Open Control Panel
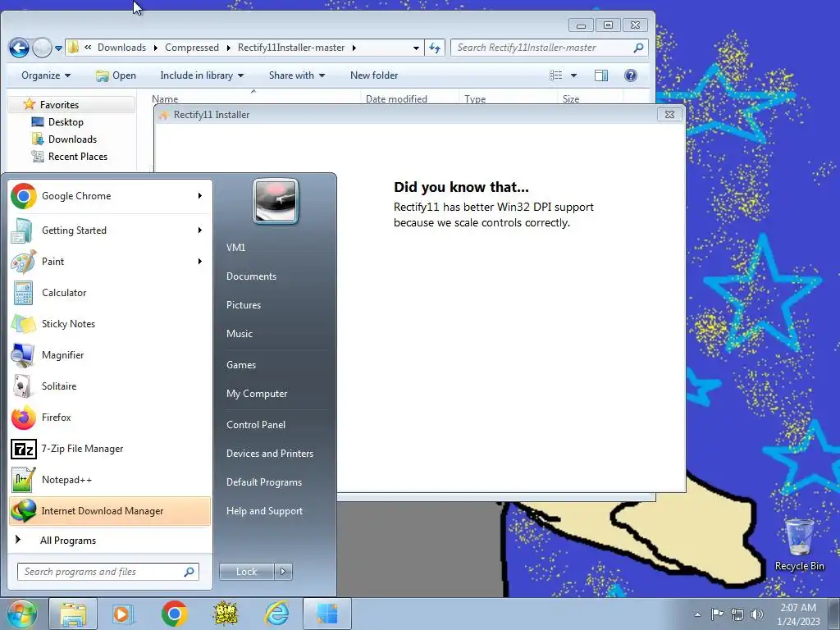Image resolution: width=840 pixels, height=630 pixels. point(256,425)
